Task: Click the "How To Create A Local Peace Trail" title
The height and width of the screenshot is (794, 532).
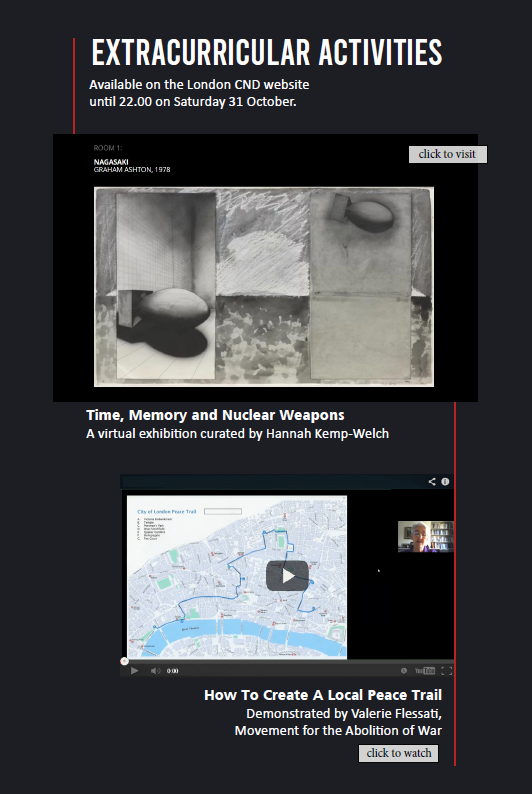Action: [x=323, y=695]
